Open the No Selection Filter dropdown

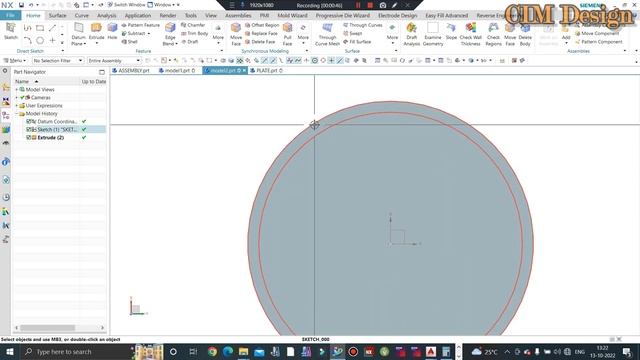58,60
